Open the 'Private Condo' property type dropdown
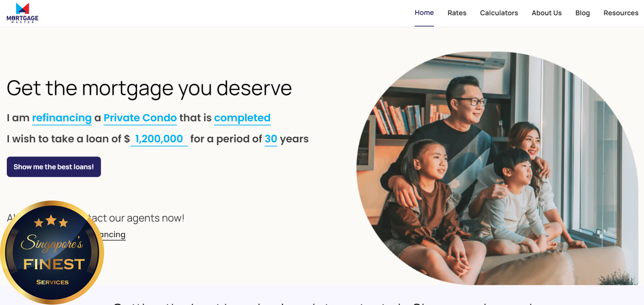This screenshot has height=305, width=644. click(140, 118)
